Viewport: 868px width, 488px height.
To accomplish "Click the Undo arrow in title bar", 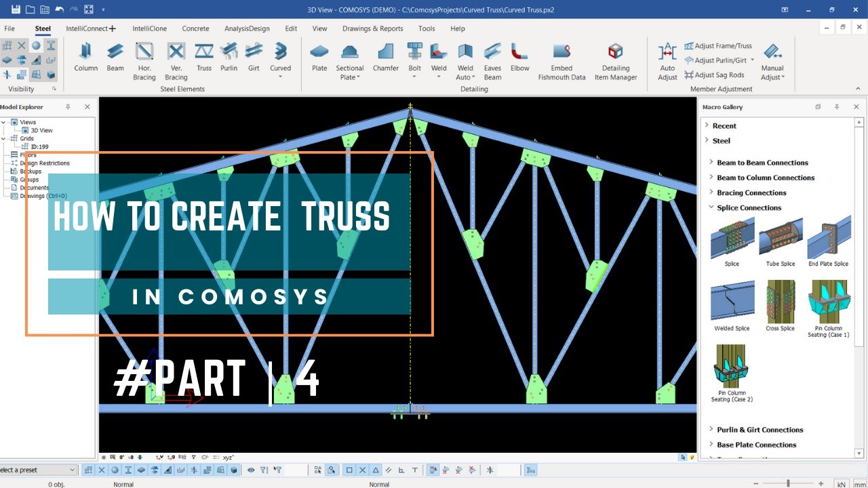I will [59, 9].
